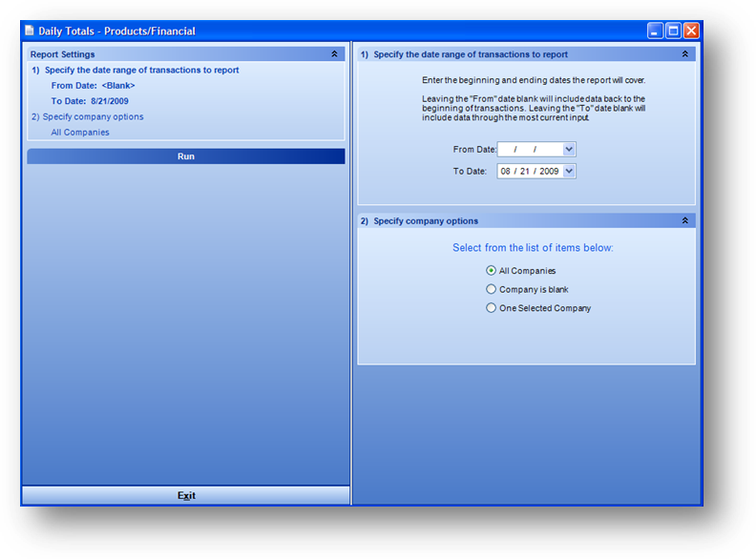This screenshot has width=756, height=559.
Task: Click the From Date: <Blank> summary line
Action: (x=93, y=85)
